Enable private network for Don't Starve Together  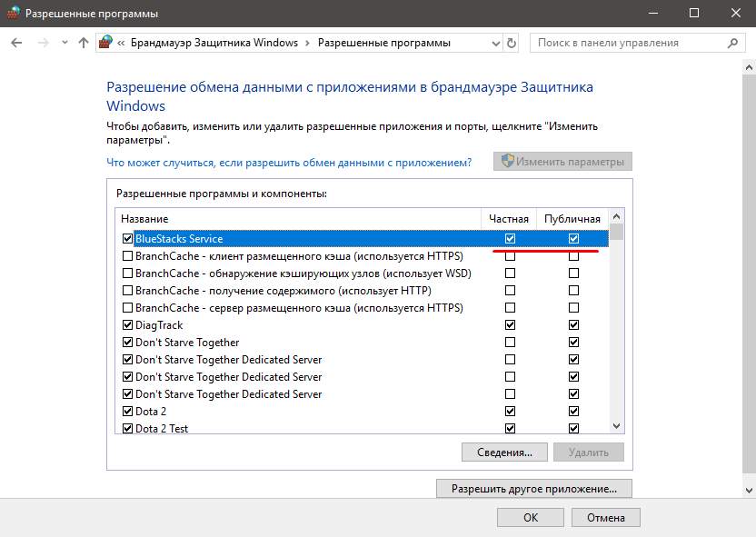pos(510,343)
